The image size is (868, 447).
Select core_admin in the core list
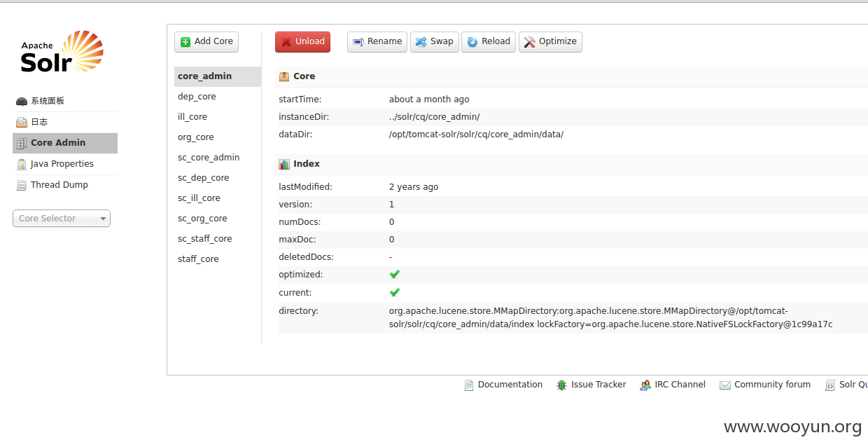coord(218,76)
